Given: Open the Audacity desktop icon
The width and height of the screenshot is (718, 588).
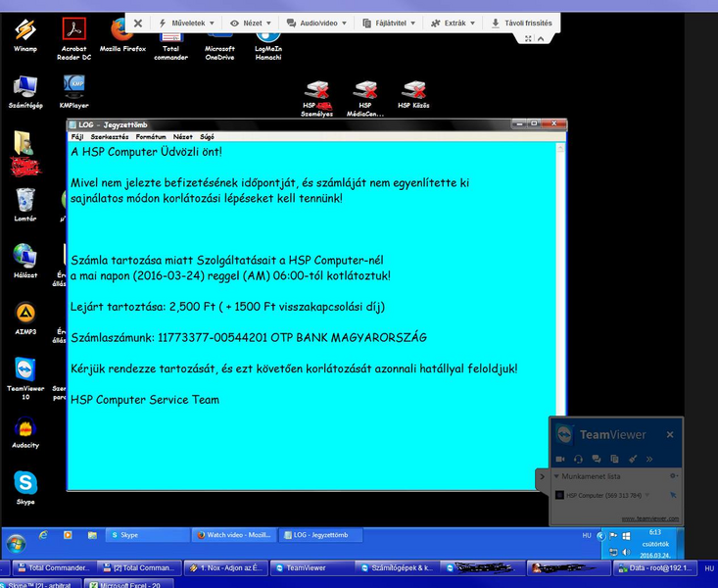Looking at the screenshot, I should pos(25,432).
